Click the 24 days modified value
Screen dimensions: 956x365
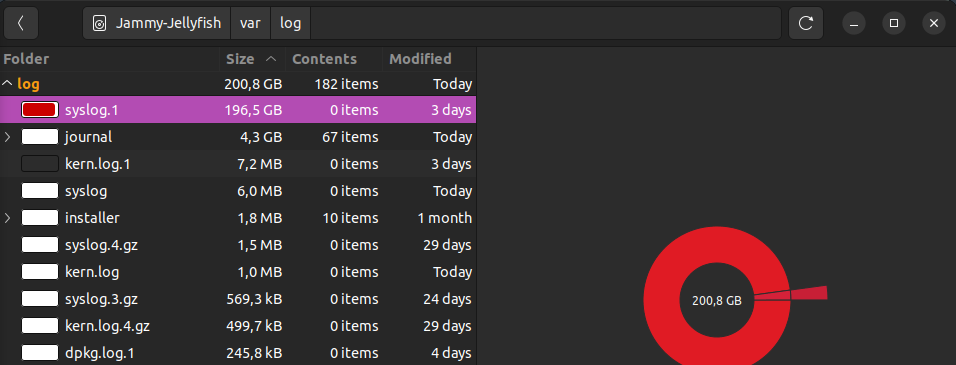coord(448,299)
